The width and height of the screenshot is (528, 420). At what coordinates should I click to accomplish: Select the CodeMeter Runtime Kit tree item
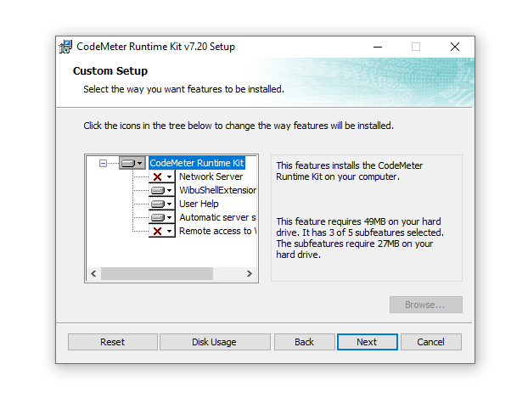click(197, 163)
